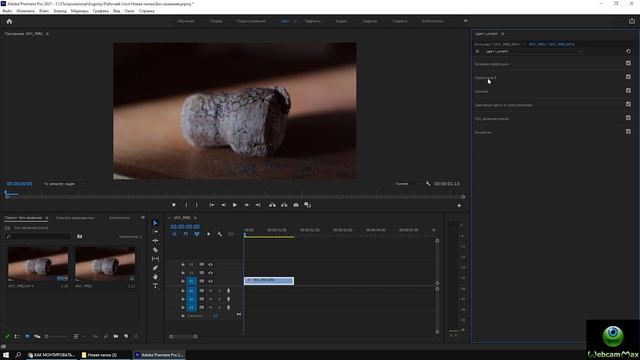Viewport: 640px width, 360px height.
Task: Step forward one frame
Action: tap(247, 205)
